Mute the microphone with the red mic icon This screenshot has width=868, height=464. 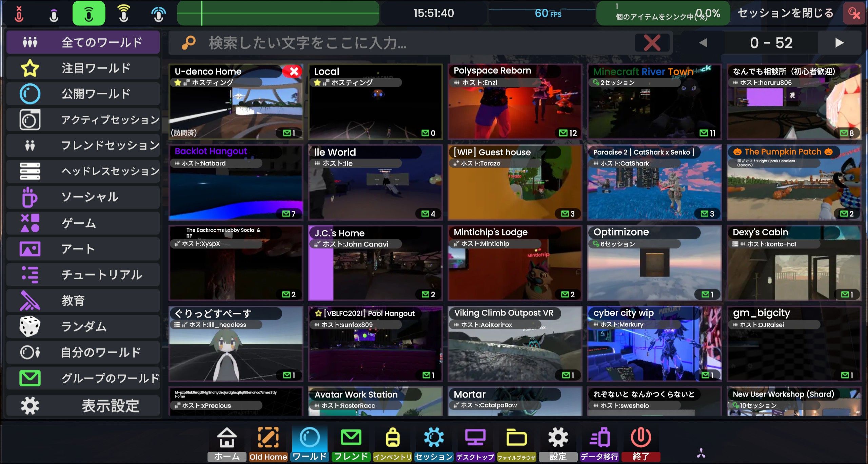19,14
